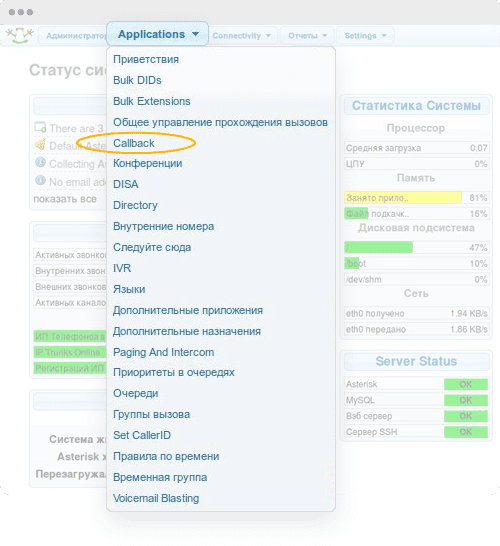500x546 pixels.
Task: Click the yellow memory usage bar at 81%
Action: pos(403,197)
